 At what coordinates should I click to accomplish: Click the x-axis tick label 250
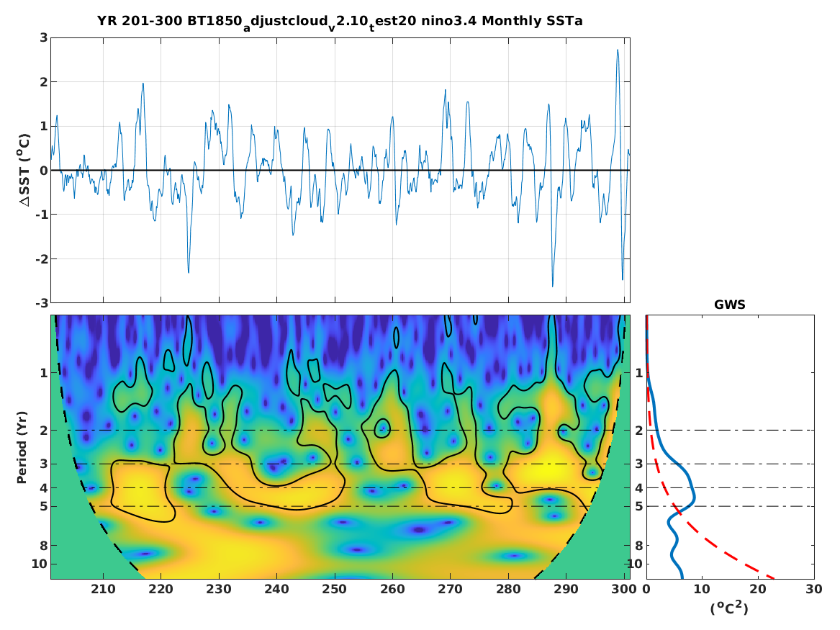334,589
